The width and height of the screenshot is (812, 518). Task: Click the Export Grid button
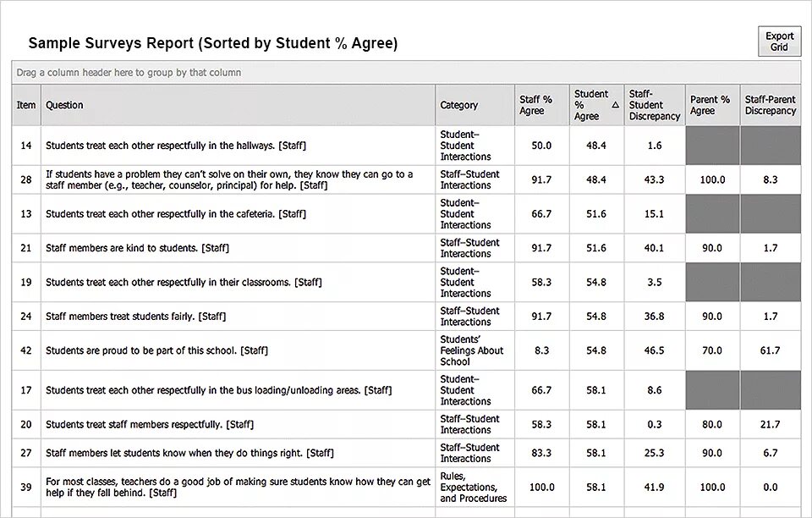point(779,41)
